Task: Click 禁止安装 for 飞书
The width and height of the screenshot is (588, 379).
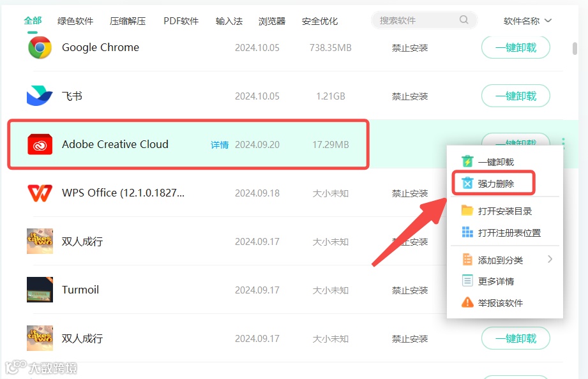Action: 410,96
